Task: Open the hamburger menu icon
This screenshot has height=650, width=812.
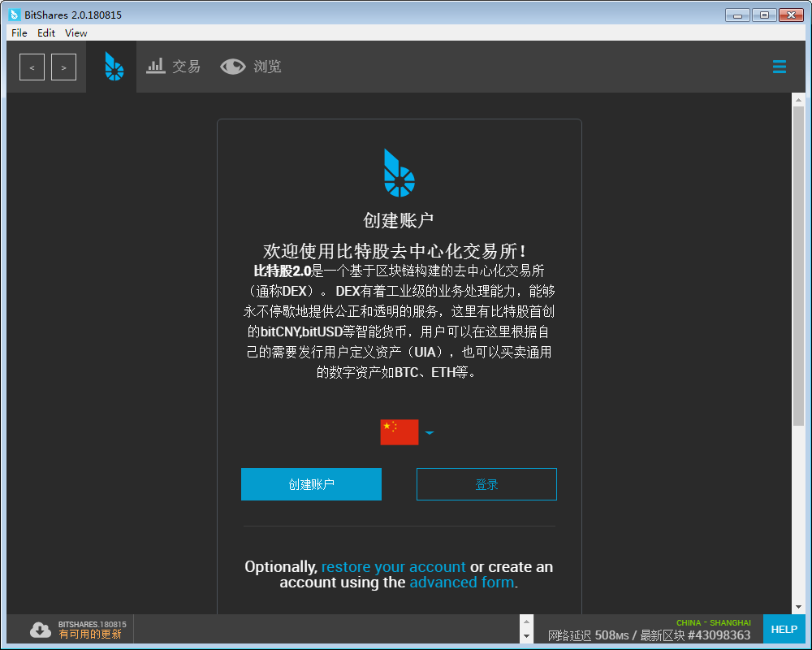Action: [x=779, y=67]
